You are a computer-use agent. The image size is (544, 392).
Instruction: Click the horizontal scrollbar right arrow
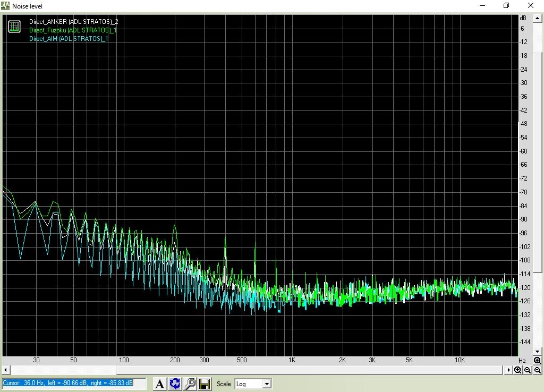[509, 370]
